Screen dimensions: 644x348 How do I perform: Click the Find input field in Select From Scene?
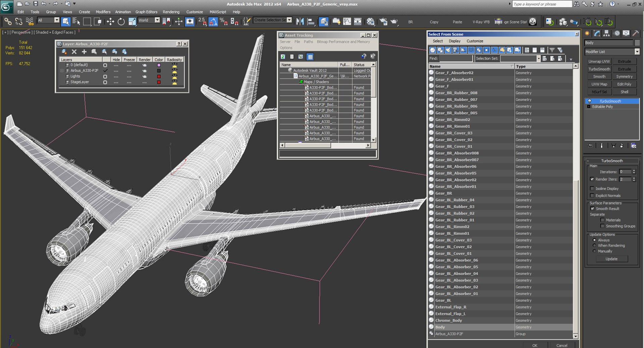[x=456, y=58]
